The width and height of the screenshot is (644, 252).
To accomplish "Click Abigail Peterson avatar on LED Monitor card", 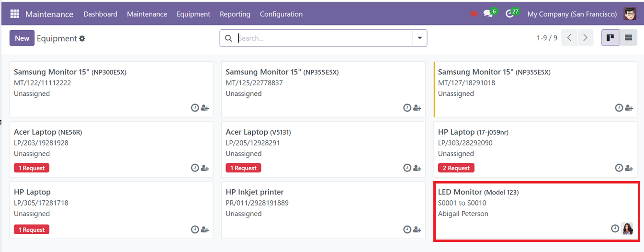I will 627,229.
